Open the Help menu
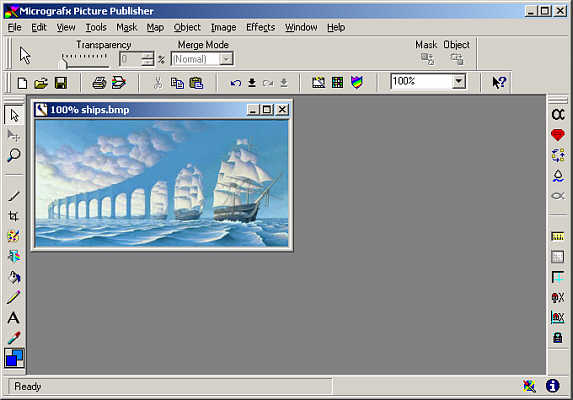 [x=336, y=27]
